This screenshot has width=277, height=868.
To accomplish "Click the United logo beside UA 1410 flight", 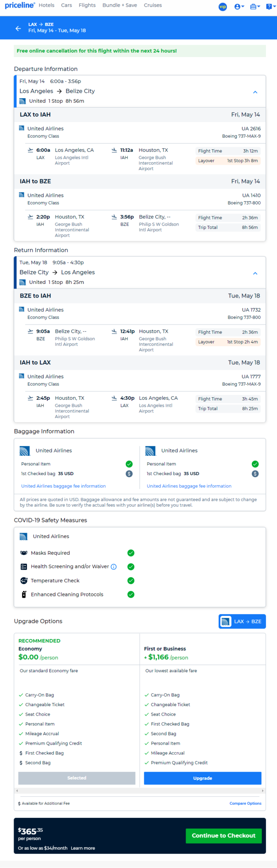I will 21,195.
